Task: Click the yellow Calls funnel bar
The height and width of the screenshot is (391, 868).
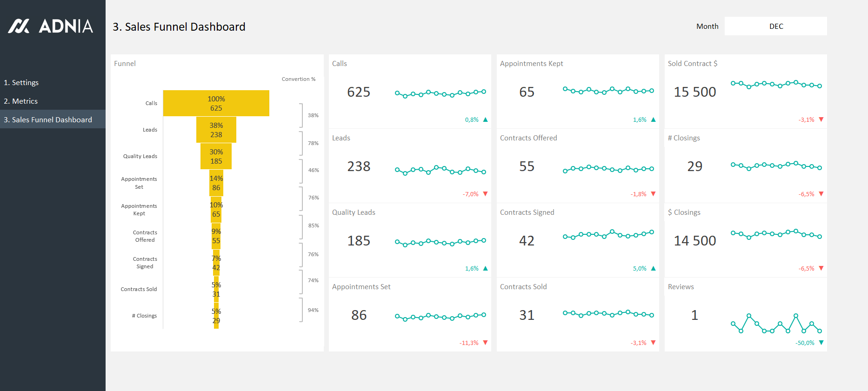Action: click(x=216, y=103)
